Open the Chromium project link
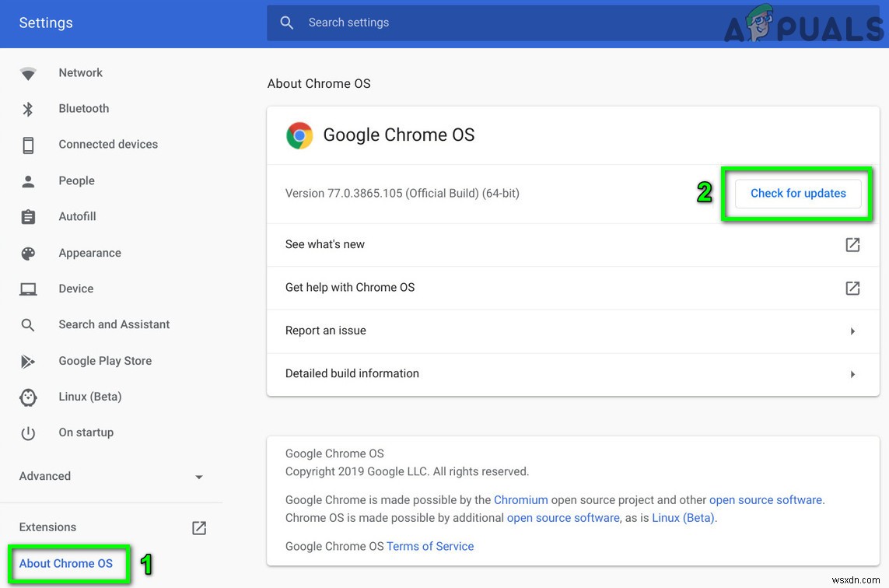The height and width of the screenshot is (588, 889). [521, 499]
